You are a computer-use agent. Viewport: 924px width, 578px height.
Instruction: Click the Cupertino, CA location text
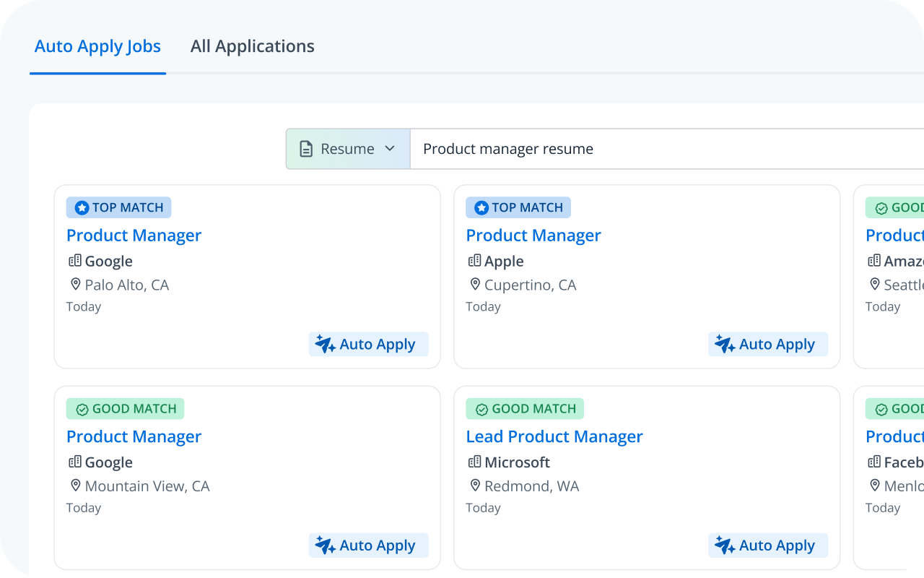[x=531, y=285]
